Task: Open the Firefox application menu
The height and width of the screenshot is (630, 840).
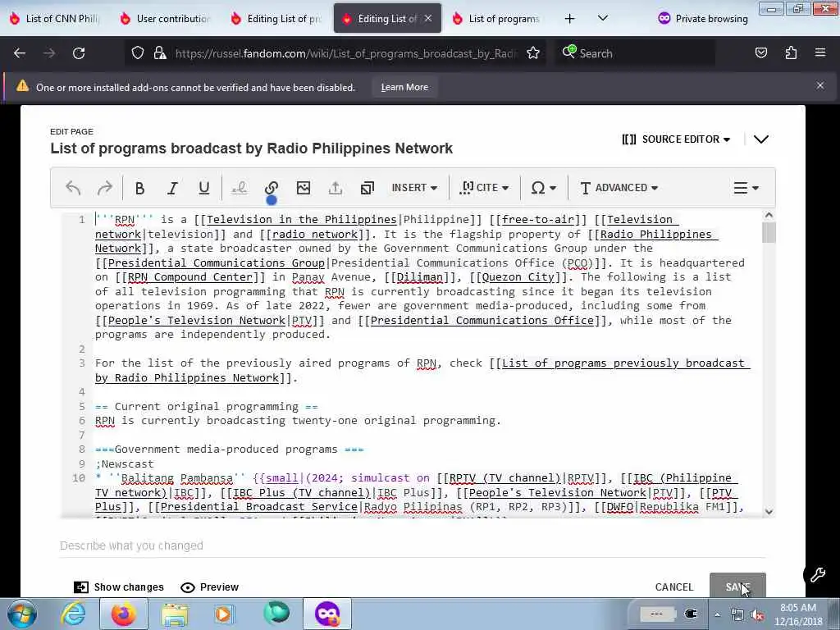Action: pos(820,53)
